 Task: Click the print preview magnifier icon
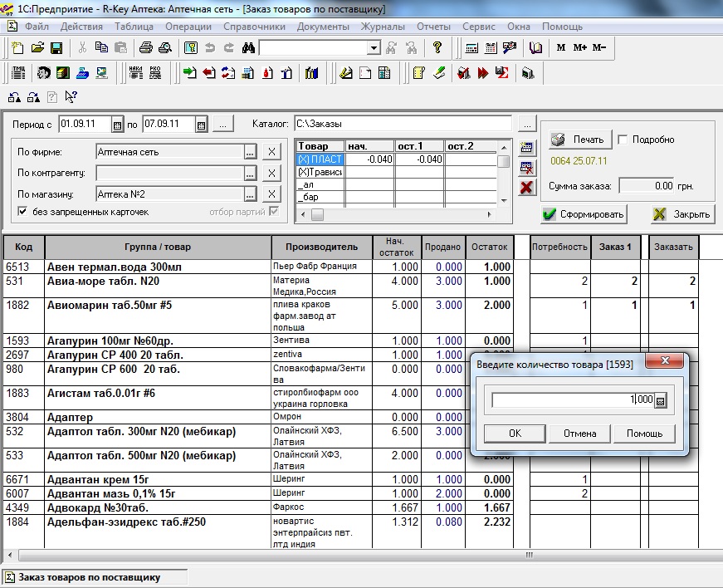(164, 48)
